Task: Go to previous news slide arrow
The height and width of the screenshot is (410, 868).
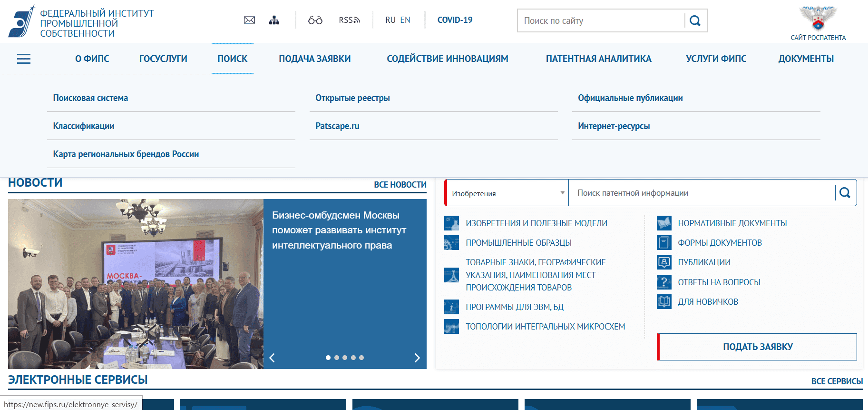Action: coord(272,358)
